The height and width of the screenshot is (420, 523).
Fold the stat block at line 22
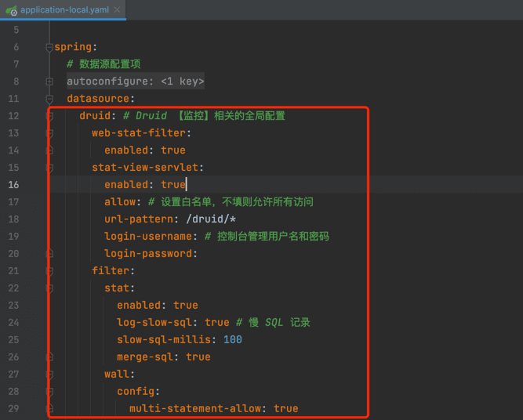click(x=49, y=288)
